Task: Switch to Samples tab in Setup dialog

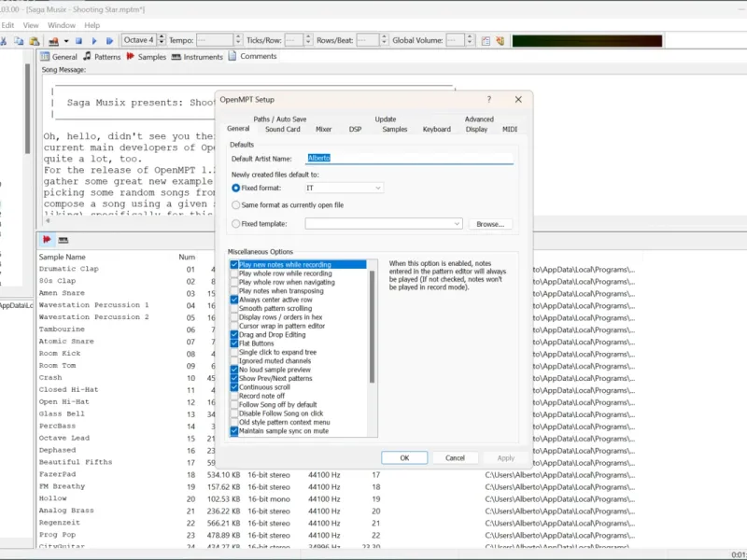Action: pos(394,129)
